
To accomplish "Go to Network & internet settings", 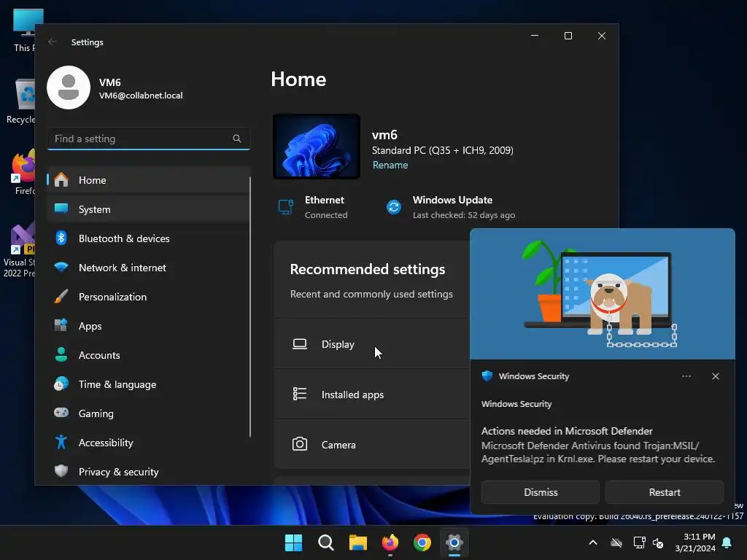I will [x=148, y=268].
